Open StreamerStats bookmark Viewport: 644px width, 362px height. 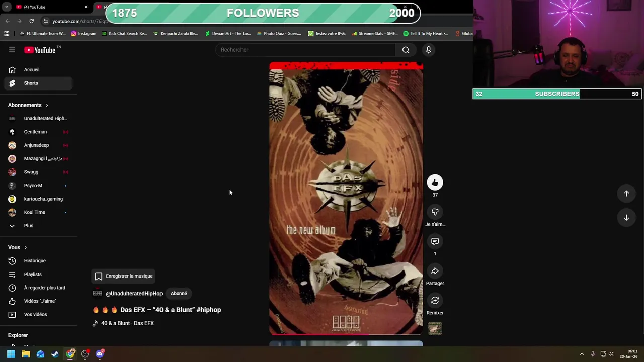pos(375,34)
